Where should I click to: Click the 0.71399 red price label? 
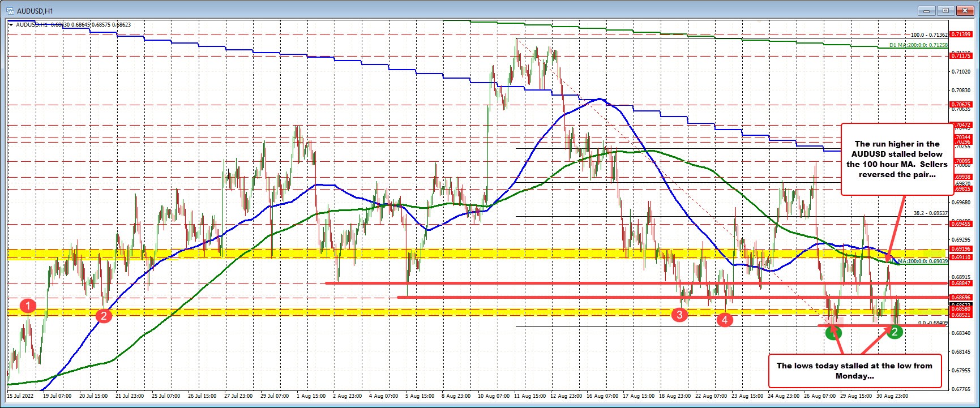[x=961, y=35]
